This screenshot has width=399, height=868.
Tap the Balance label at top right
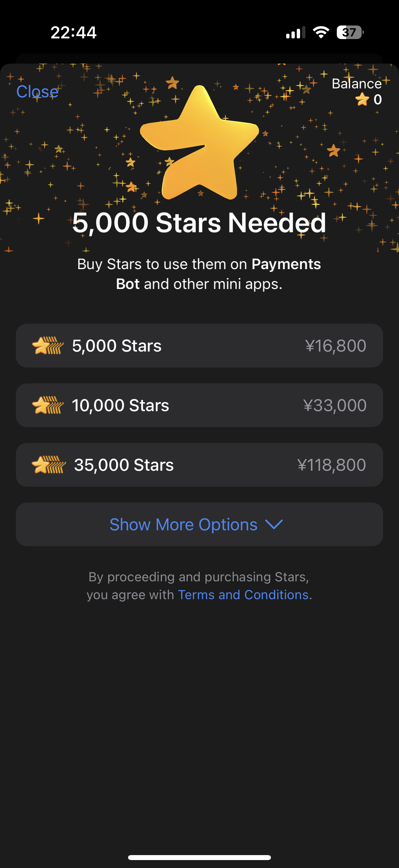point(357,83)
